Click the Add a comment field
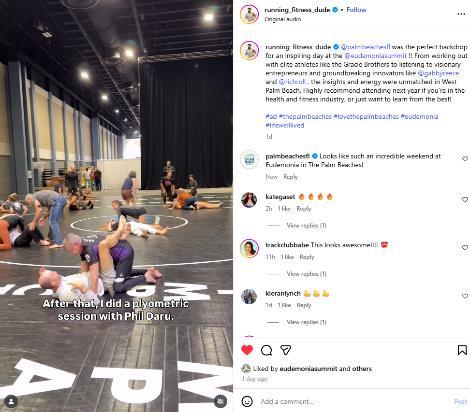 tap(353, 401)
